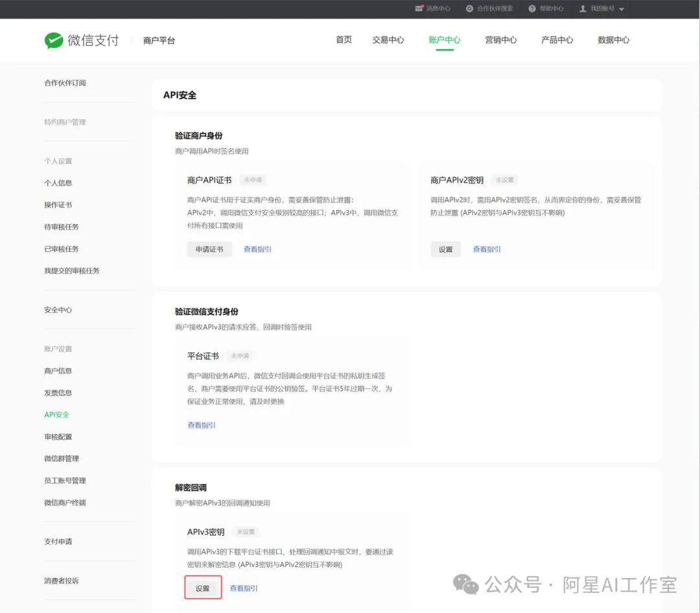Screen dimensions: 700x613
Task: Open 安全中心 in sidebar
Action: 58,310
